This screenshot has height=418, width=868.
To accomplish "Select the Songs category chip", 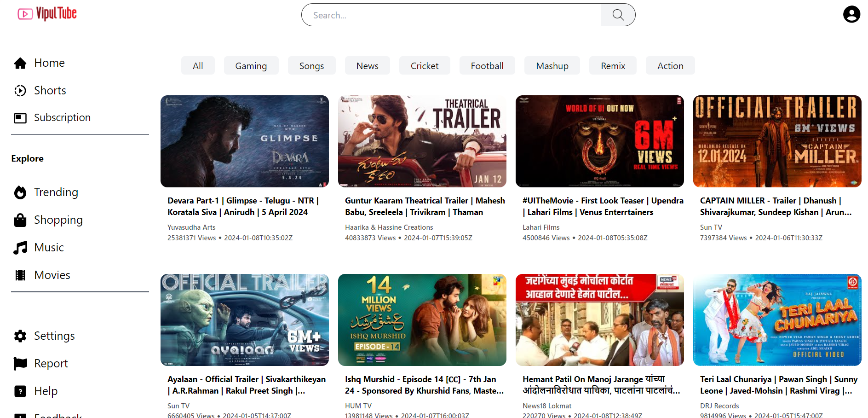I will pyautogui.click(x=312, y=66).
